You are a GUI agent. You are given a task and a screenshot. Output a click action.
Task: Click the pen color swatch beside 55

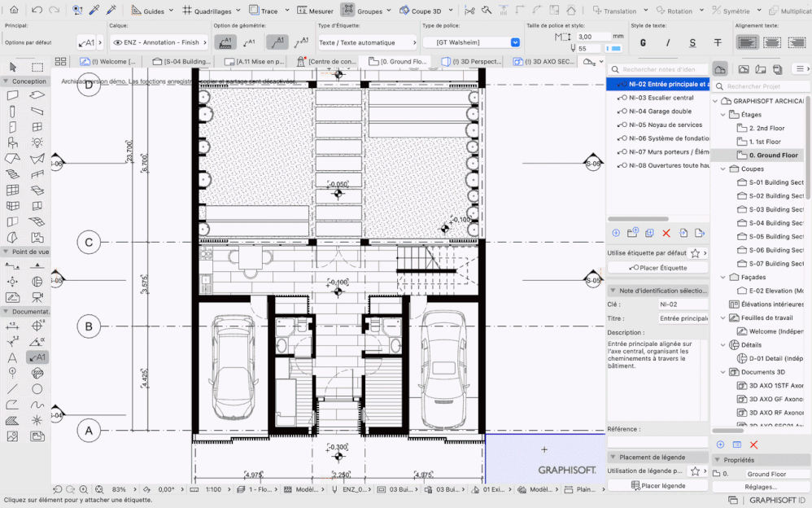pyautogui.click(x=613, y=48)
